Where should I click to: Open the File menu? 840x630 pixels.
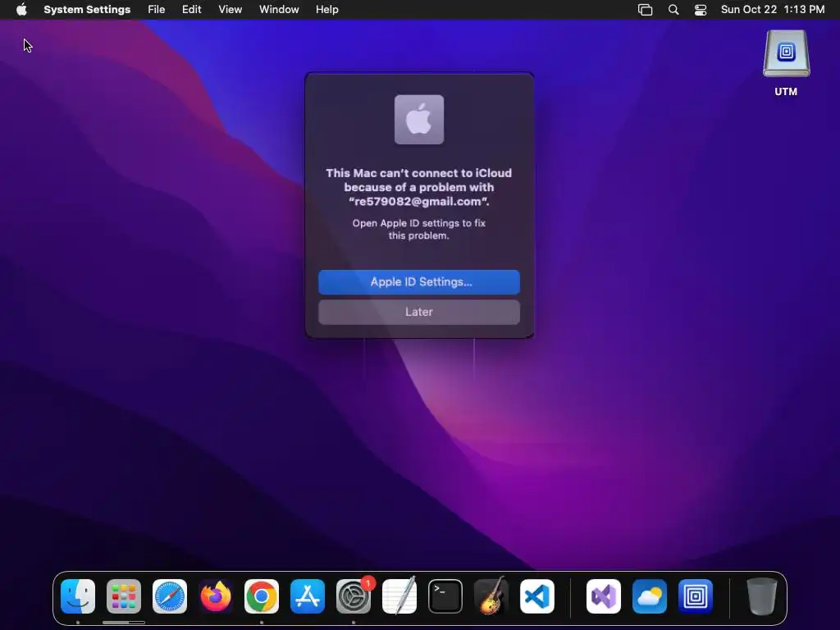[x=157, y=10]
